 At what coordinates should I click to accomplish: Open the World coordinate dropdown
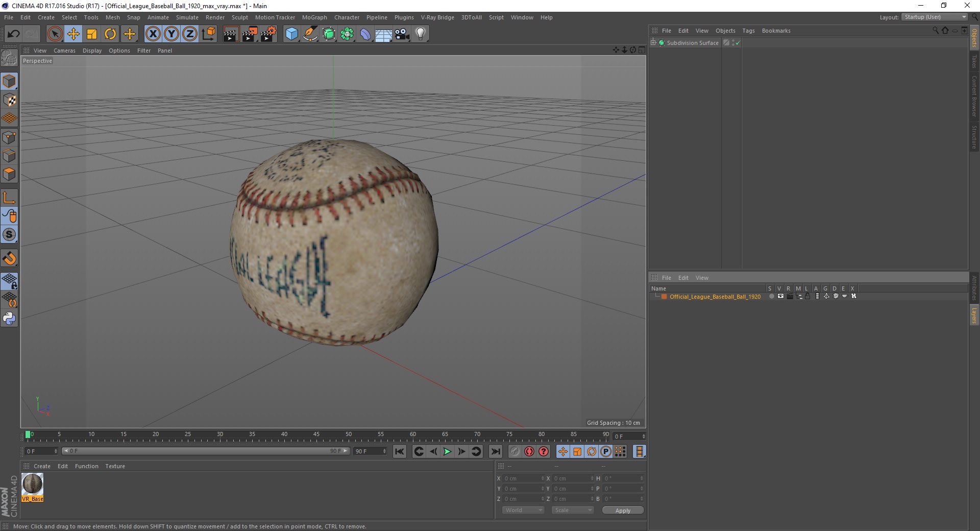(523, 510)
